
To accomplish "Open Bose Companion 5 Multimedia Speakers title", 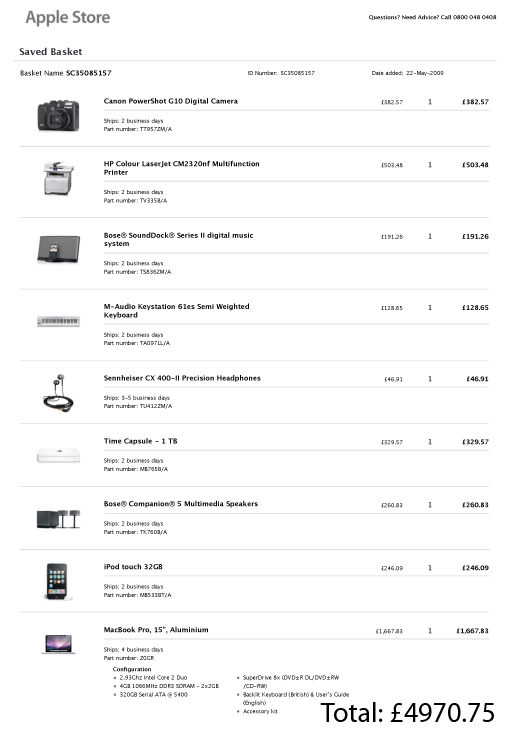I will 180,504.
